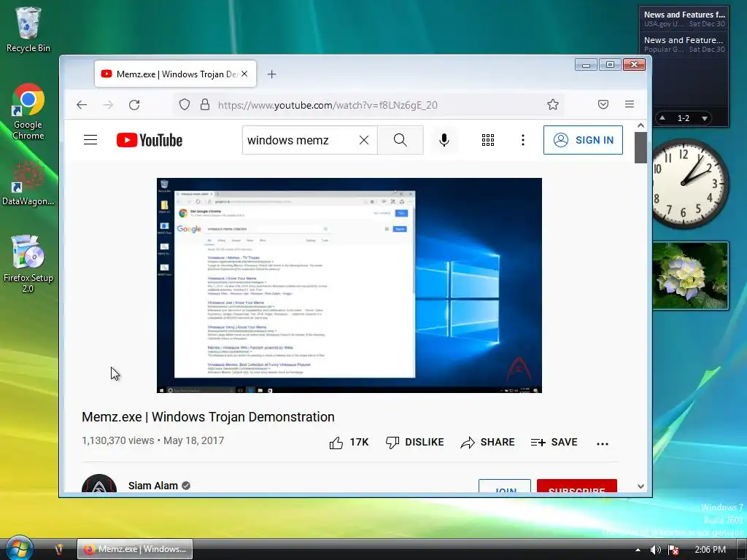Open the Firefox application menu
747x560 pixels.
(x=630, y=104)
